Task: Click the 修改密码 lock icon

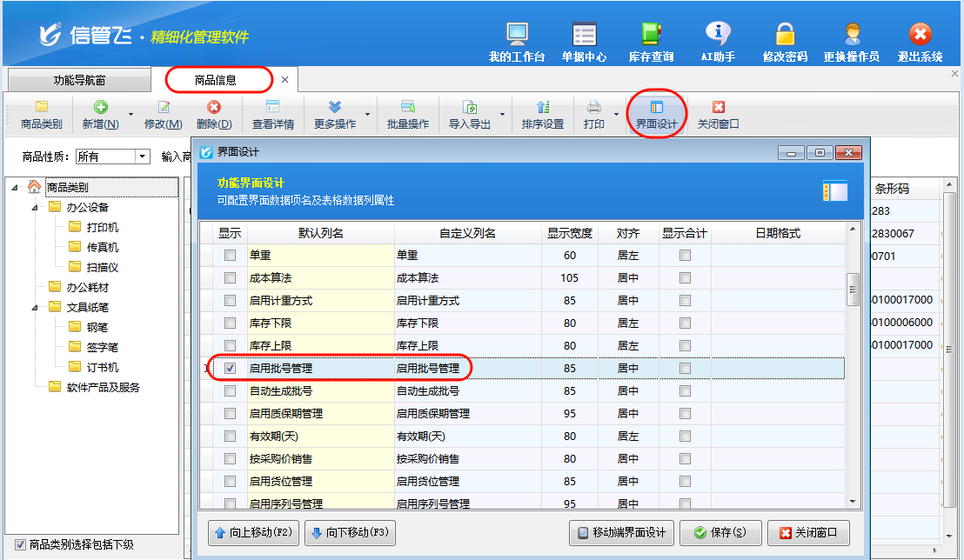Action: (785, 35)
